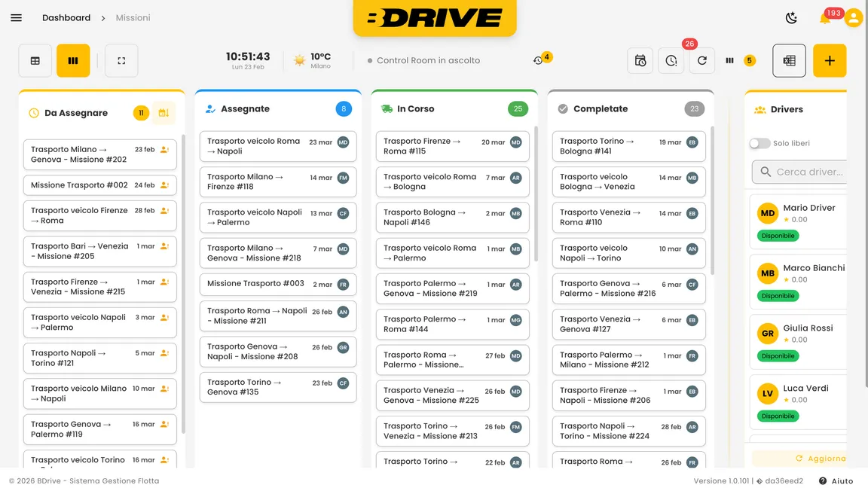Open the delayed missions clock icon
This screenshot has width=868, height=491.
click(x=671, y=61)
